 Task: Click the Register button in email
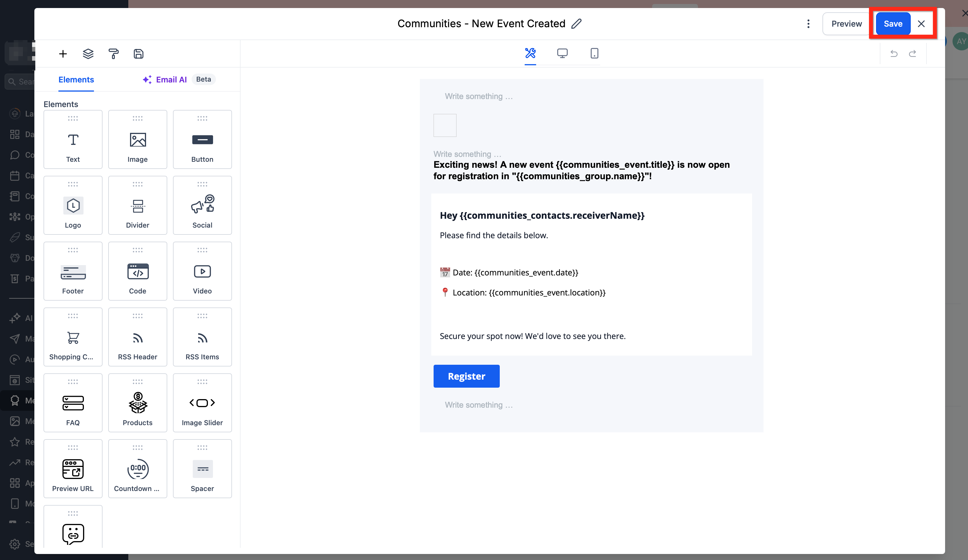tap(466, 376)
